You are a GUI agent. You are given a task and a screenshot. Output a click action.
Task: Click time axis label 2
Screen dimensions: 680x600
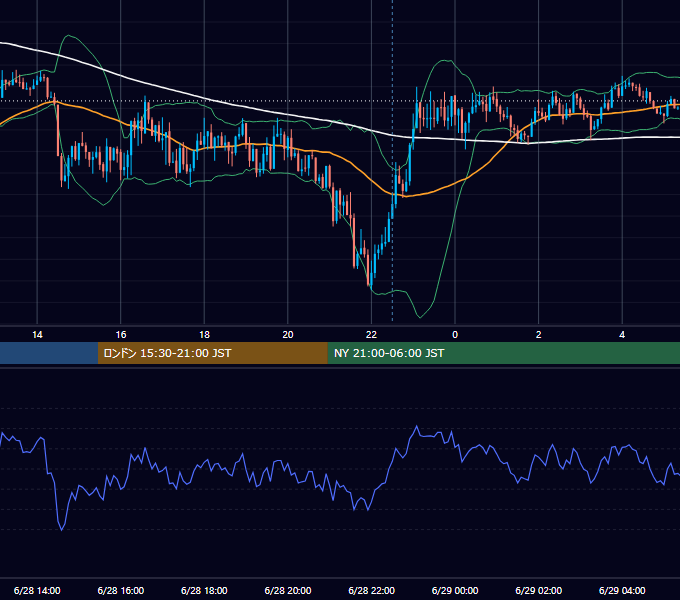pos(539,335)
